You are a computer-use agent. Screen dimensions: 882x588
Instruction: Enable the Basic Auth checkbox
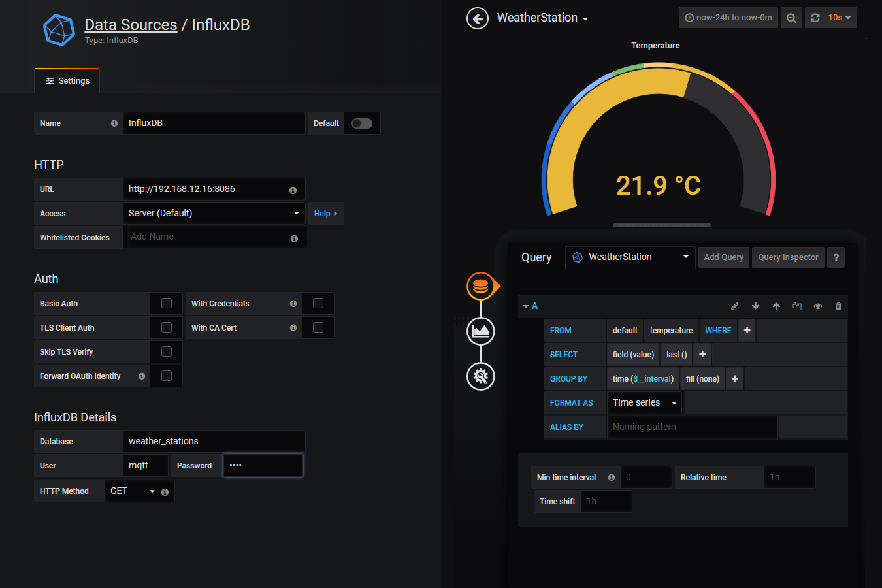pos(167,303)
